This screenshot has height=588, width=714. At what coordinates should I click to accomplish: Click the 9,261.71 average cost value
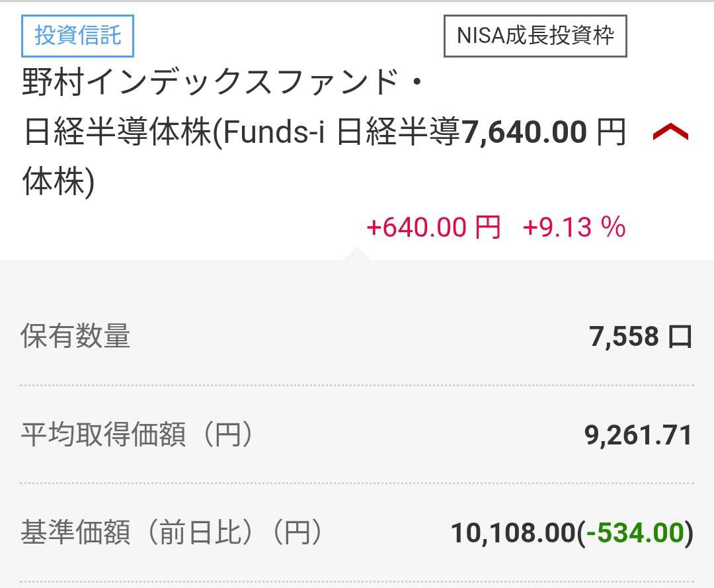click(638, 435)
